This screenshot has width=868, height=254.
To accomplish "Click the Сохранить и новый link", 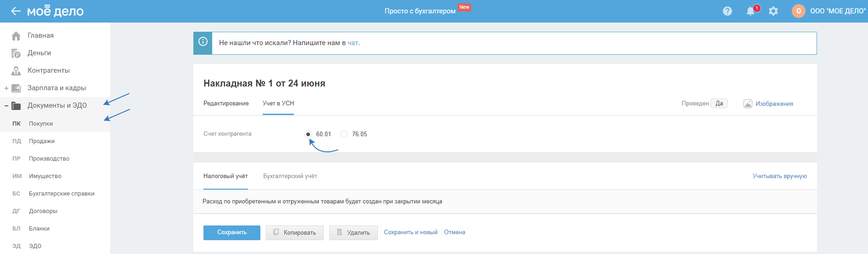I will point(411,232).
